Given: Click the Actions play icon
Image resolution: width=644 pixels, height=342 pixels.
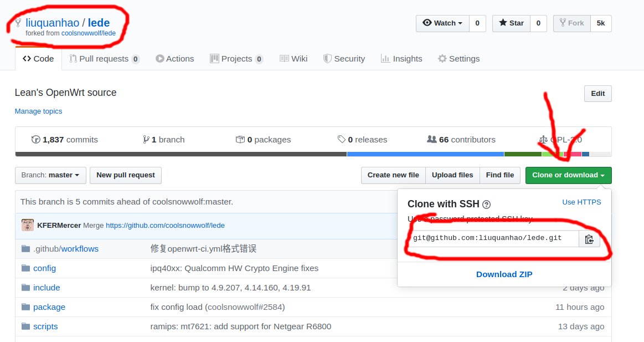Looking at the screenshot, I should coord(160,59).
